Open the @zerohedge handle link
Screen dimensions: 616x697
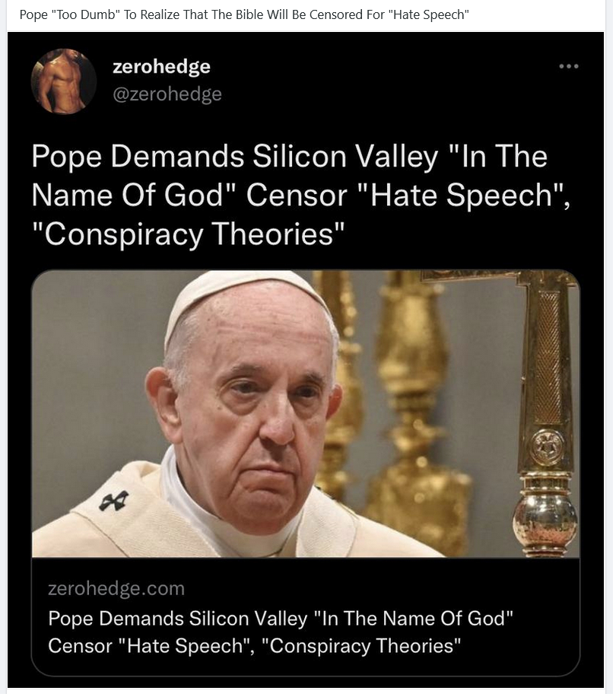point(167,94)
